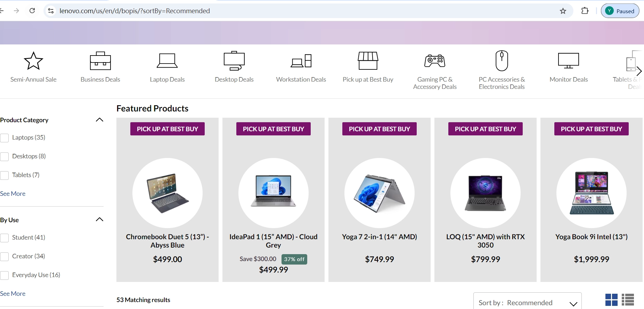
Task: Click the Yoga Book 9i product image
Action: [x=592, y=193]
